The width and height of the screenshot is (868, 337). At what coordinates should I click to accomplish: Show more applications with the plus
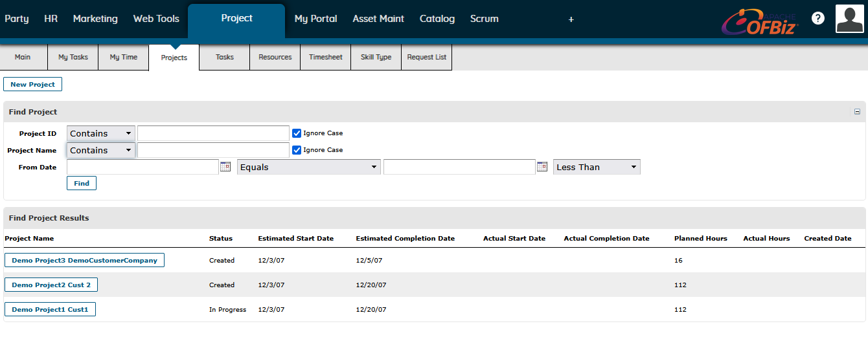pyautogui.click(x=571, y=19)
